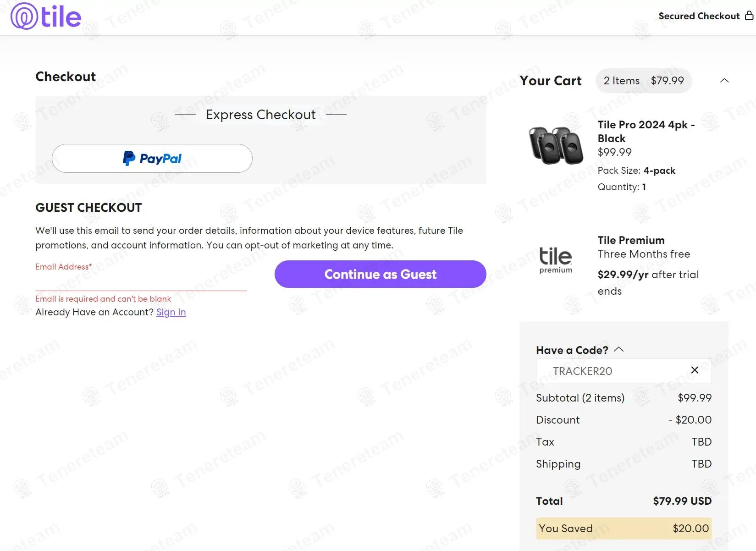The height and width of the screenshot is (551, 756).
Task: Click the Tile Premium logo thumbnail
Action: (556, 260)
